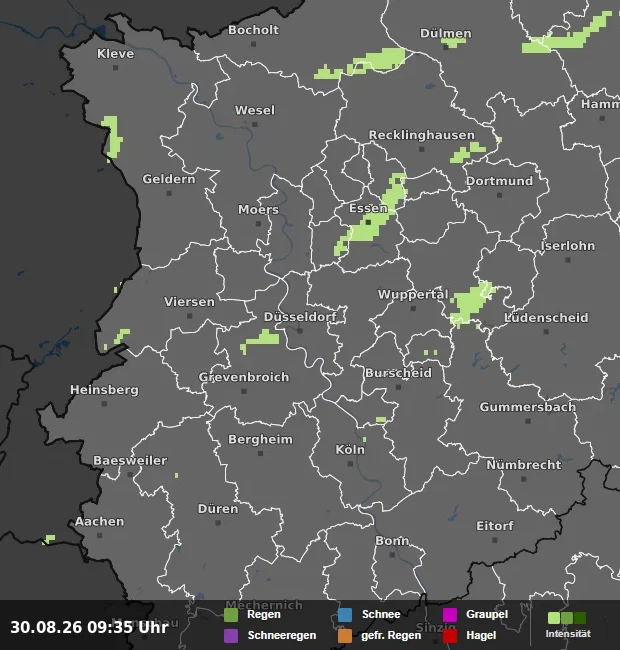Click the rain cell over Essen
The height and width of the screenshot is (650, 620).
(x=371, y=213)
